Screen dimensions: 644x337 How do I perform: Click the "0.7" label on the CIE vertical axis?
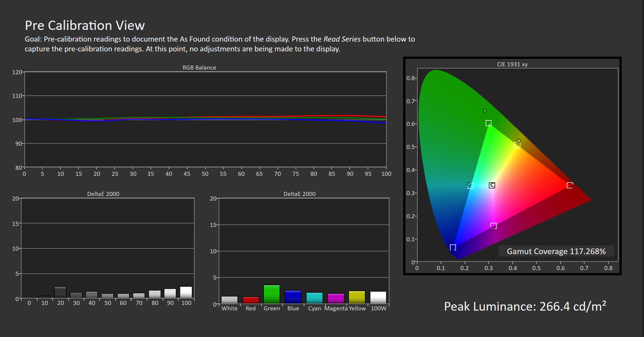[411, 101]
